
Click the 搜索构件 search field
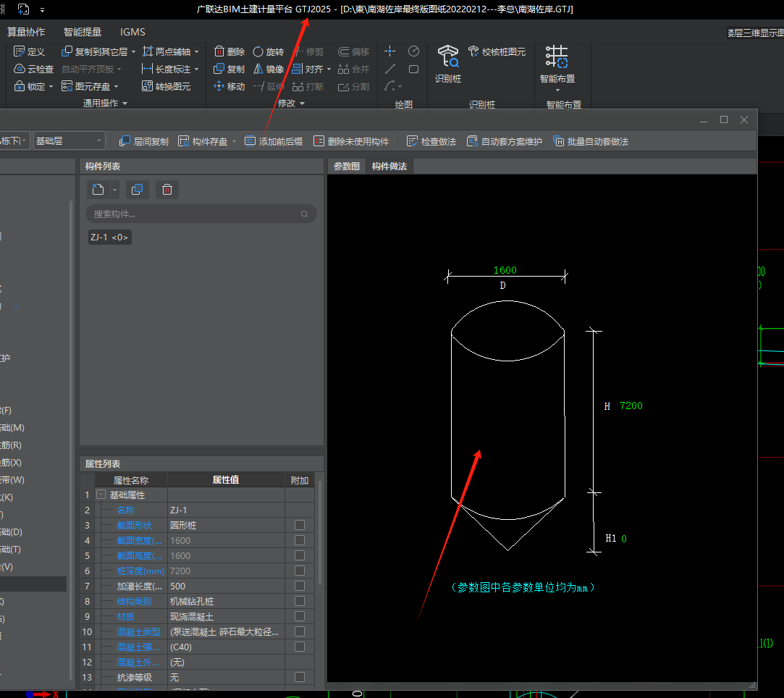201,214
